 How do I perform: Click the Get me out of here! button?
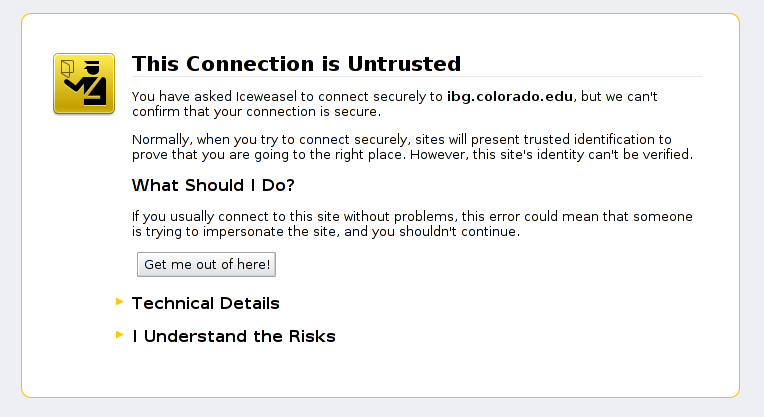point(207,265)
